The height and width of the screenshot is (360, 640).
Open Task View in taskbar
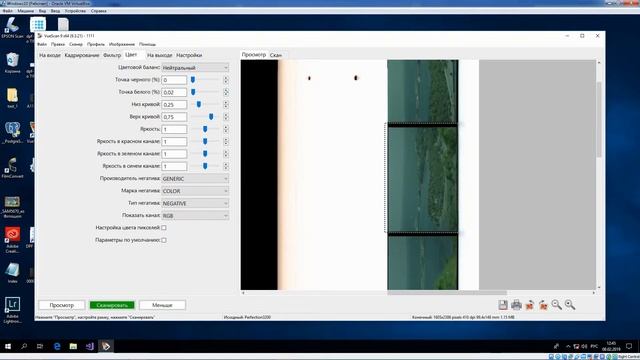[40, 346]
